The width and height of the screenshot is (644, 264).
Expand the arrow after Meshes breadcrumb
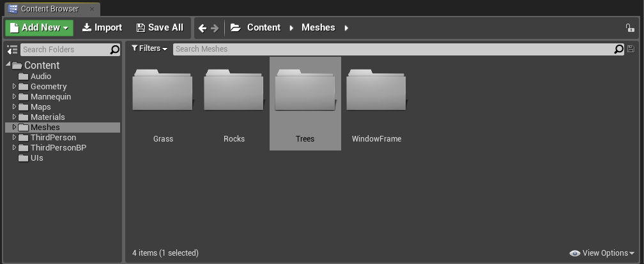click(x=346, y=28)
